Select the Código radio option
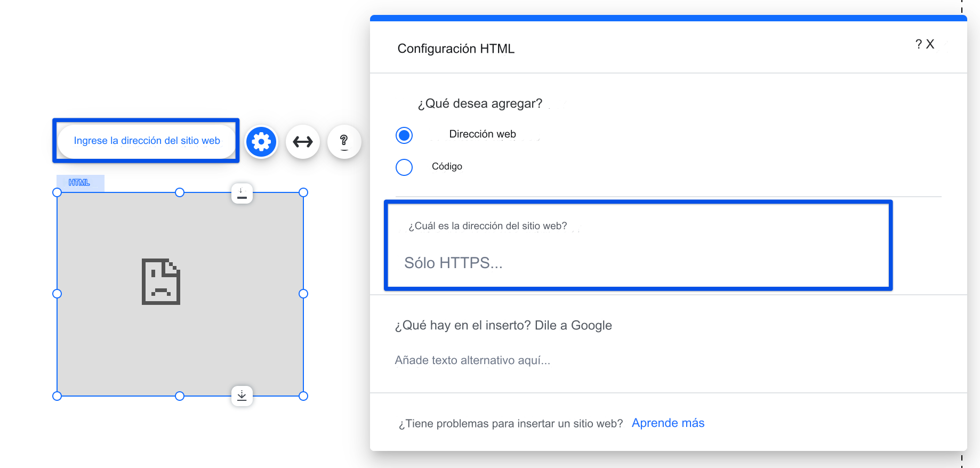 point(404,167)
